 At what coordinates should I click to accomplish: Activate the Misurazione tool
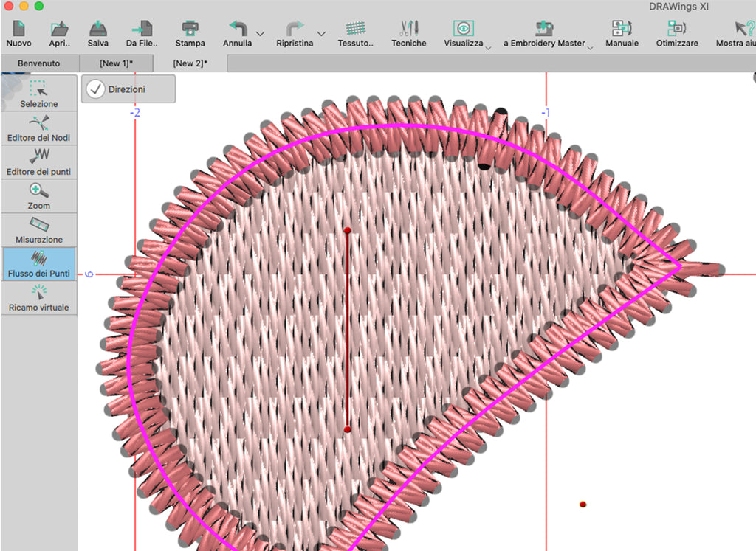(x=39, y=229)
